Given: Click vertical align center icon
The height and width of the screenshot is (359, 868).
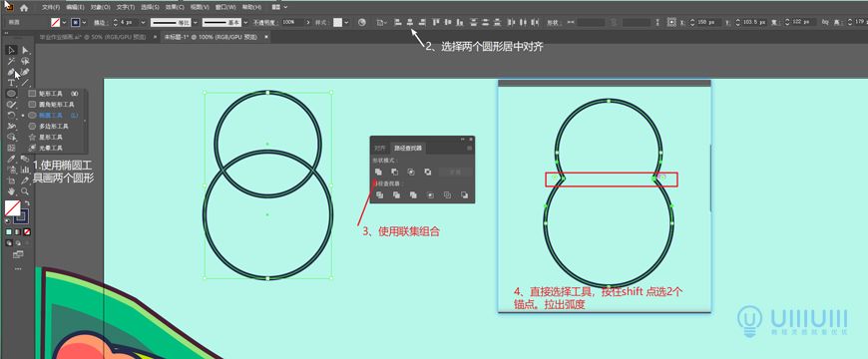Looking at the screenshot, I should tap(447, 23).
